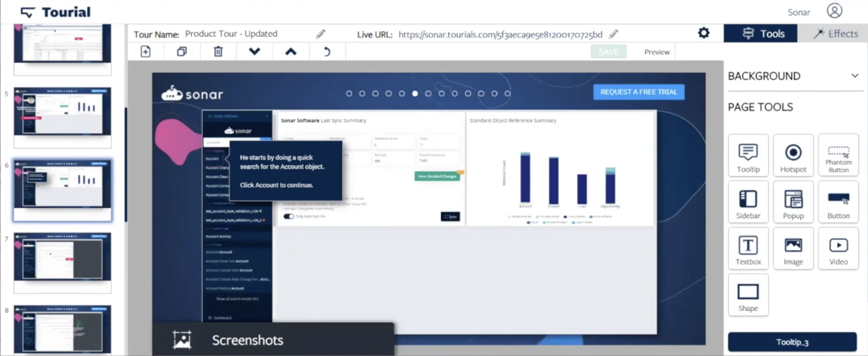868x356 pixels.
Task: Add a Phantom Button tool
Action: [x=838, y=155]
